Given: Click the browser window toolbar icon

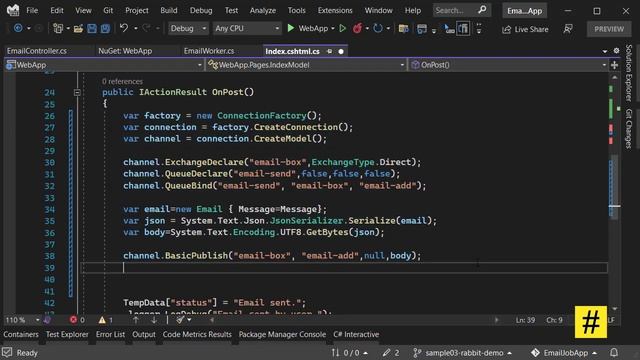Looking at the screenshot, I should pos(422,29).
